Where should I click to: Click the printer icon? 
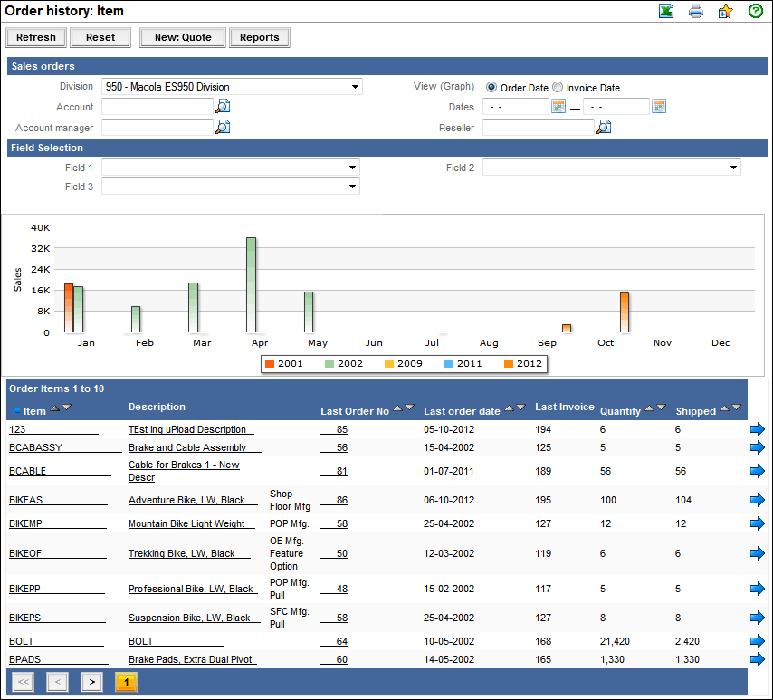click(x=695, y=12)
